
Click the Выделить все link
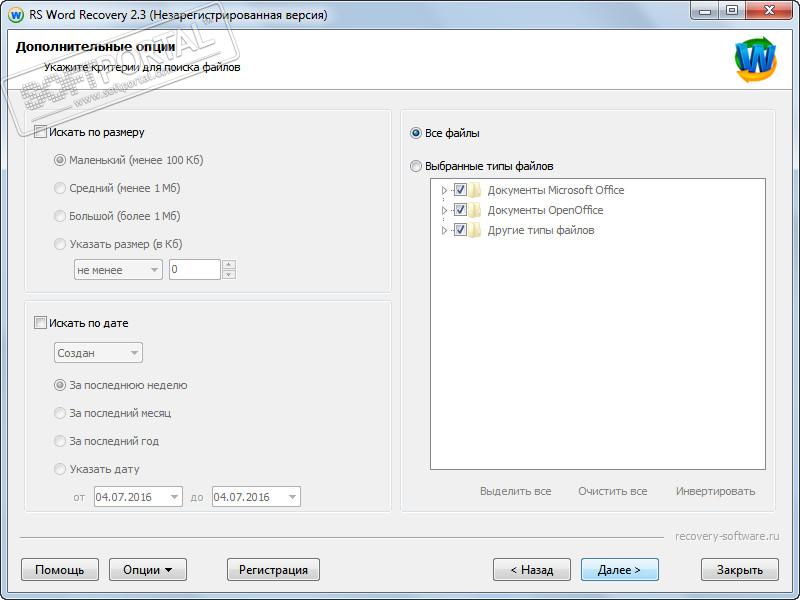tap(515, 491)
